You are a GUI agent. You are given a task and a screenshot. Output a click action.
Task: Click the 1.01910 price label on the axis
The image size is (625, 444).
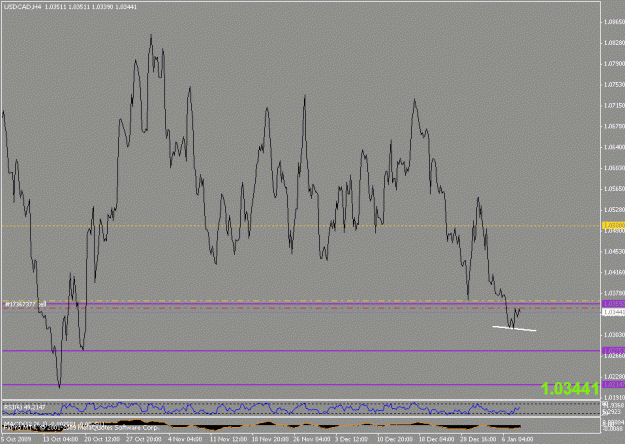click(614, 398)
